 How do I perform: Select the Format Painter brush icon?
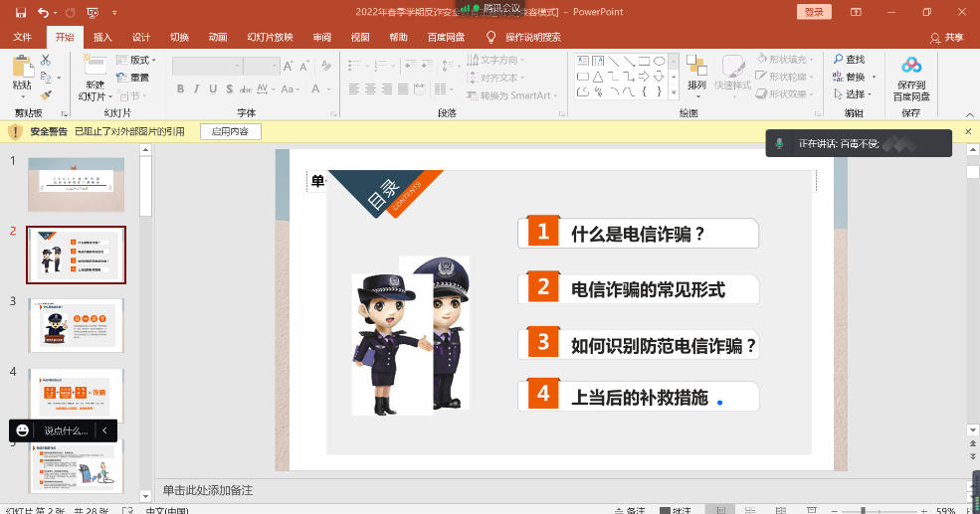point(45,95)
